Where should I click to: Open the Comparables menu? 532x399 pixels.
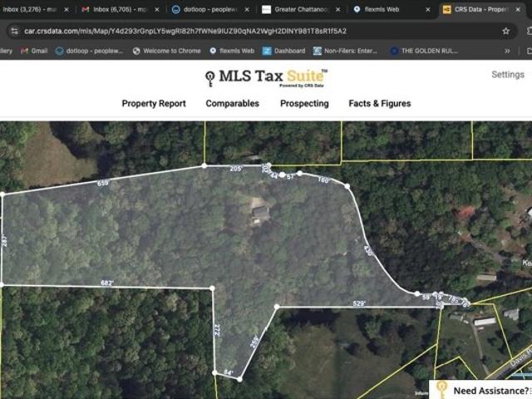232,104
